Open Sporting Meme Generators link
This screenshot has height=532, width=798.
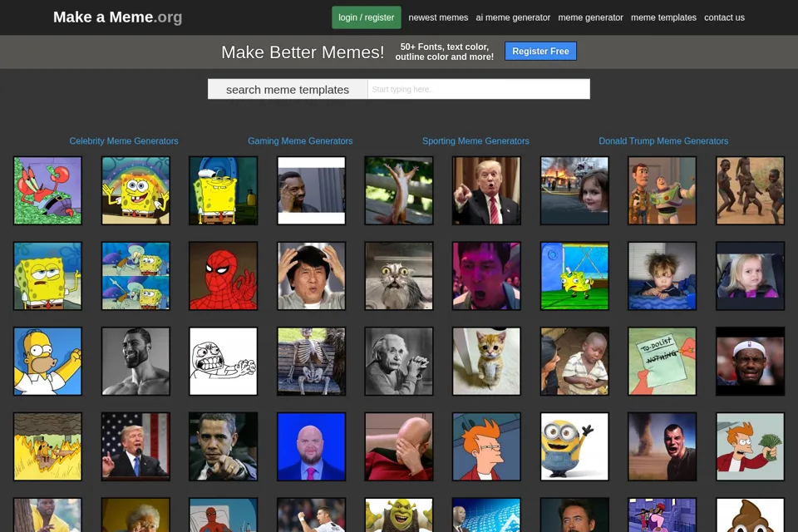[475, 141]
